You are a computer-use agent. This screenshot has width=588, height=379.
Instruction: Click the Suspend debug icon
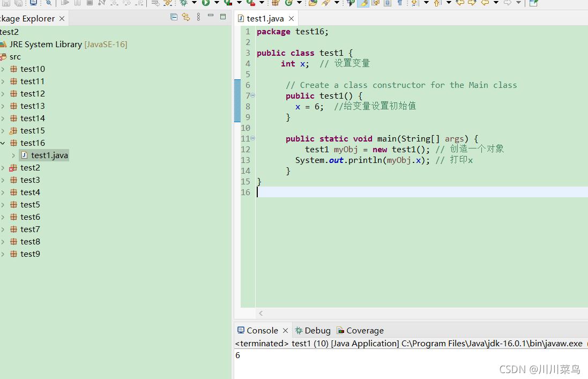pyautogui.click(x=77, y=3)
